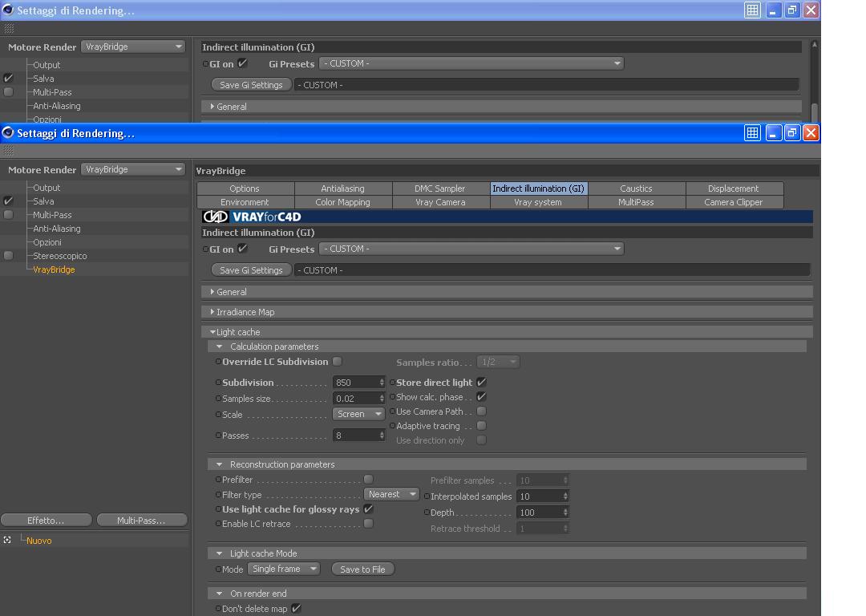The image size is (866, 616).
Task: Click Samples size field showing 0.02
Action: point(356,399)
